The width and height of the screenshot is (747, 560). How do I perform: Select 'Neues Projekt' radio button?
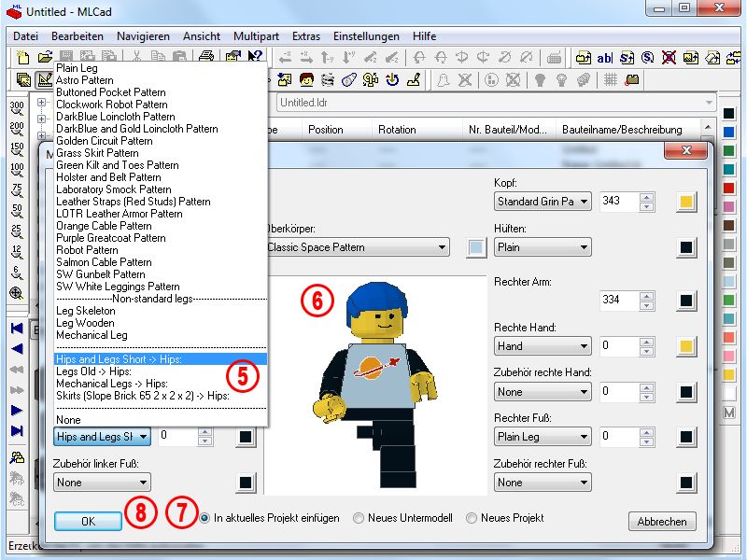[x=472, y=518]
